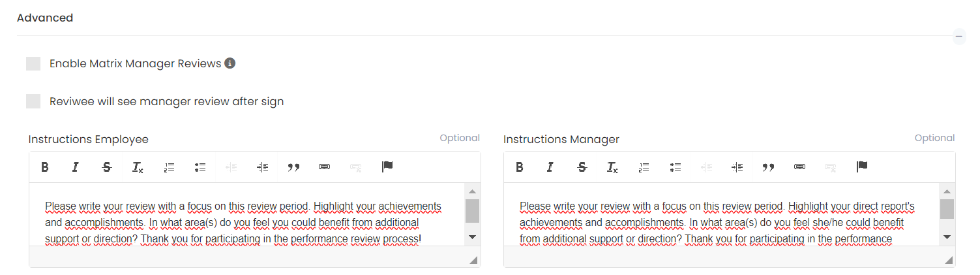Add block quote in Instructions Manager editor
Viewport: 980px width, 275px height.
[x=768, y=167]
